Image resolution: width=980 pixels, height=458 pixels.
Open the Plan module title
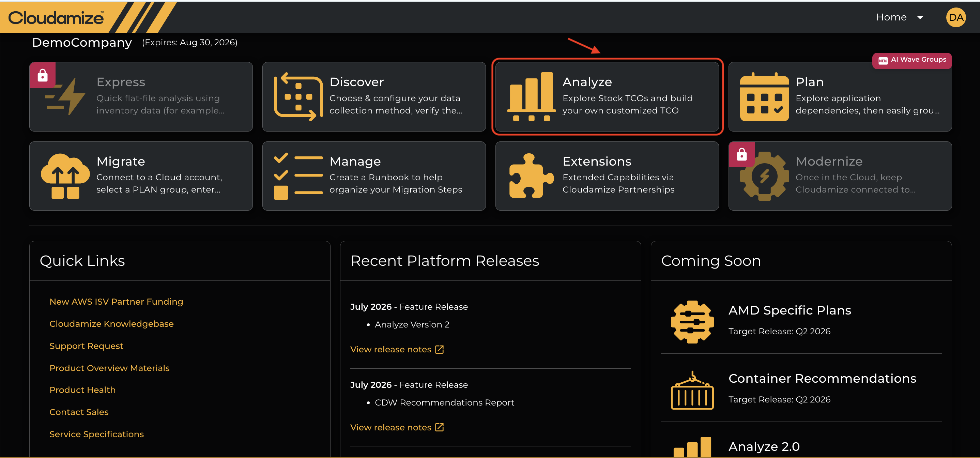pyautogui.click(x=810, y=82)
